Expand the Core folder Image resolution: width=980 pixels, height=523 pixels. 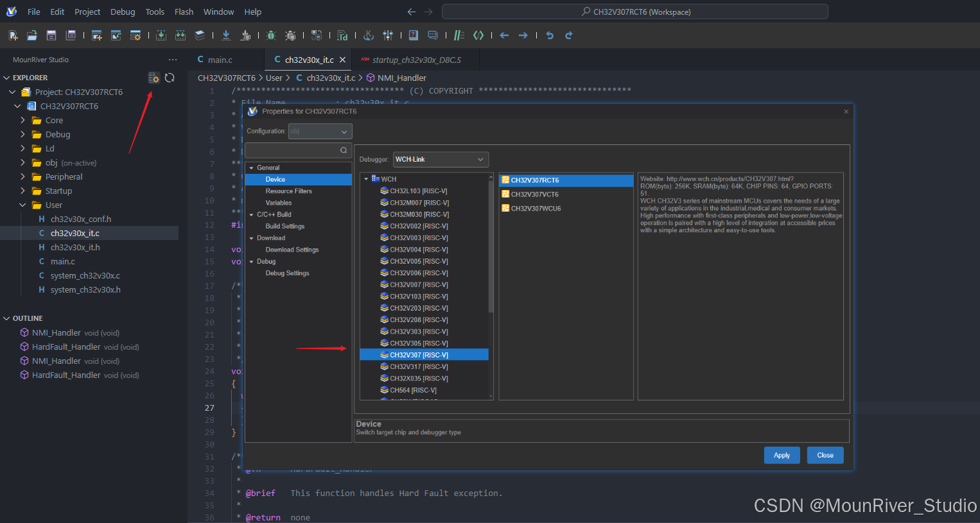(22, 120)
